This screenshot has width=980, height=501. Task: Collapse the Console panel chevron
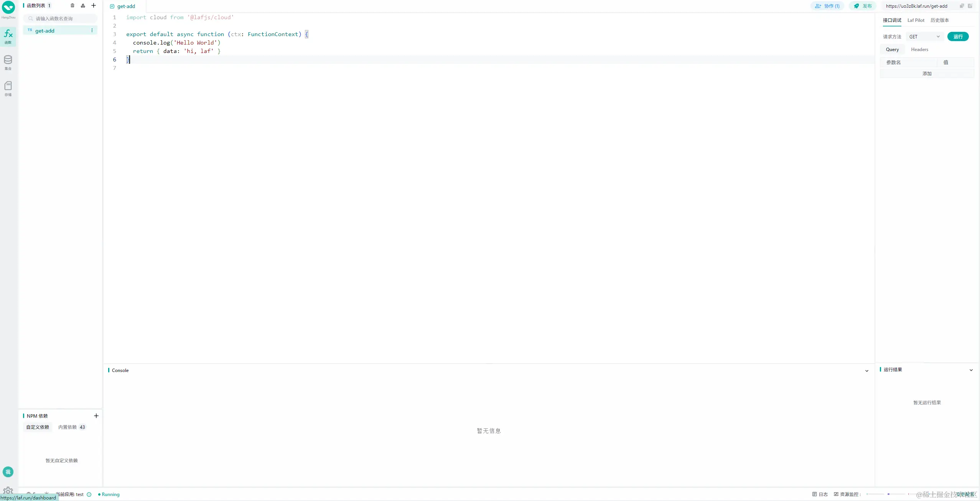tap(866, 370)
